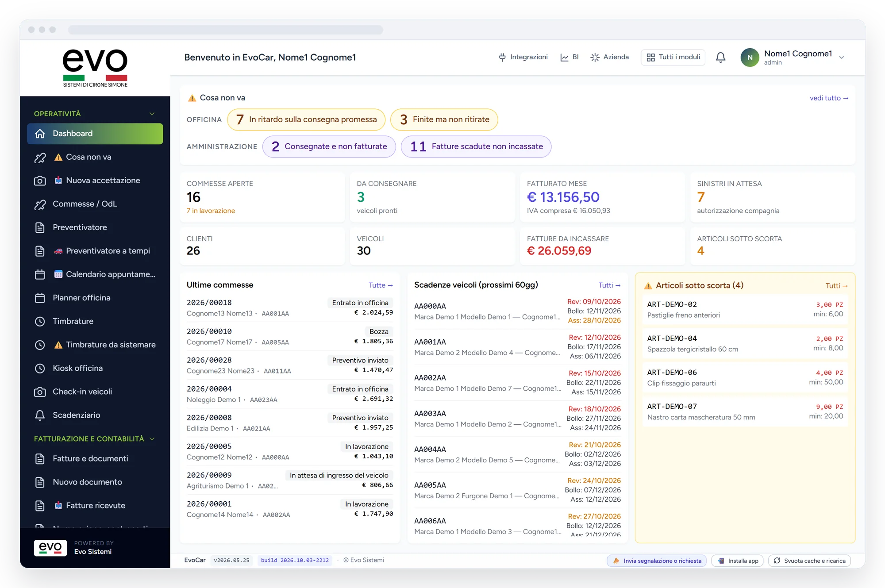
Task: Open the user account dropdown chevron
Action: pos(841,58)
